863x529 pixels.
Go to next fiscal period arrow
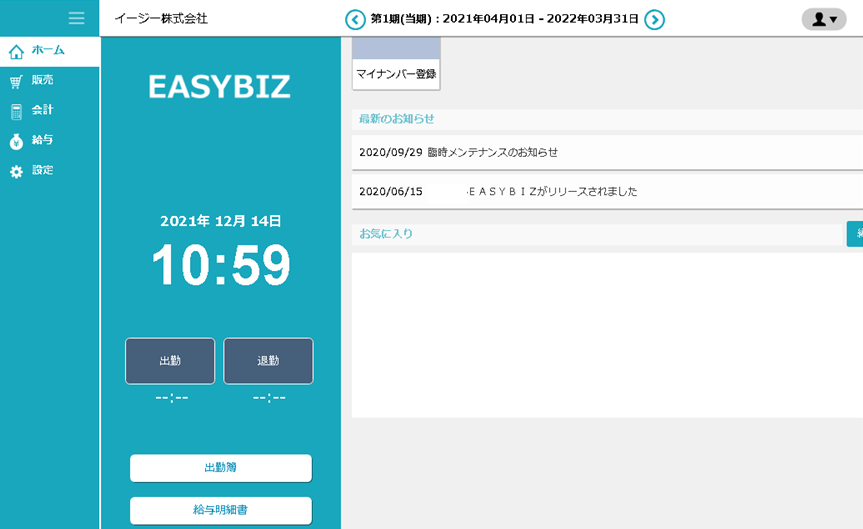click(x=654, y=19)
